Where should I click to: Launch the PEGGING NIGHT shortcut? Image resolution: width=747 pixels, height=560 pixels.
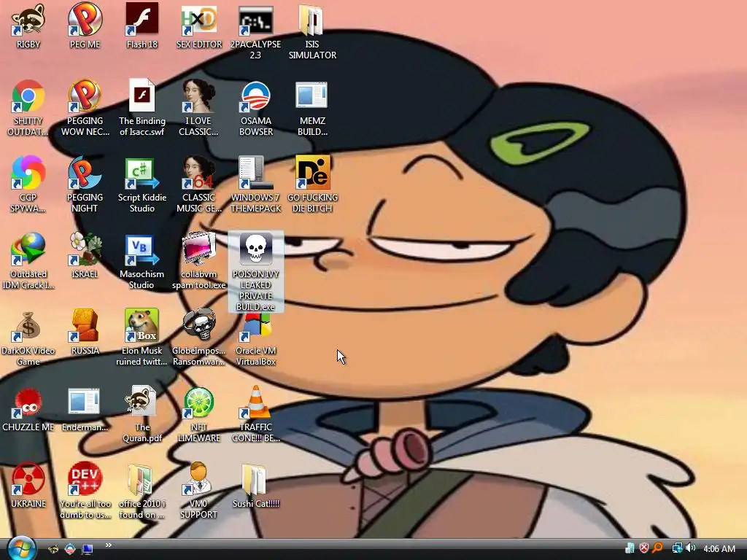[85, 173]
